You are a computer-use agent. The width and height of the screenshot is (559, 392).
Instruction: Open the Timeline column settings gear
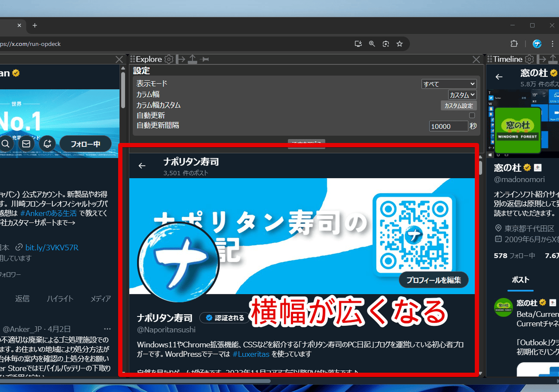(529, 59)
